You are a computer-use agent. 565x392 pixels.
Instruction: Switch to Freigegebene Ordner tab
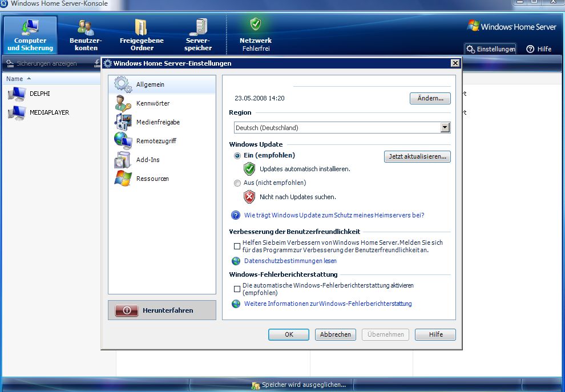(x=142, y=35)
